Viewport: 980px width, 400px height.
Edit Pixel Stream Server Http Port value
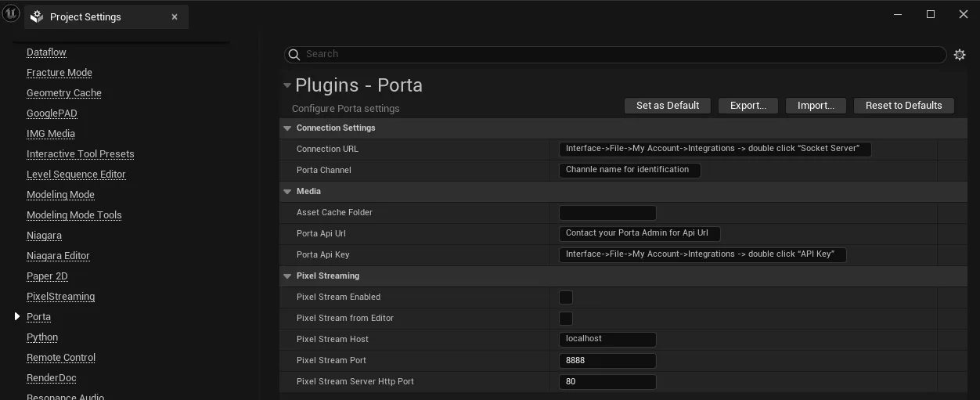point(607,381)
